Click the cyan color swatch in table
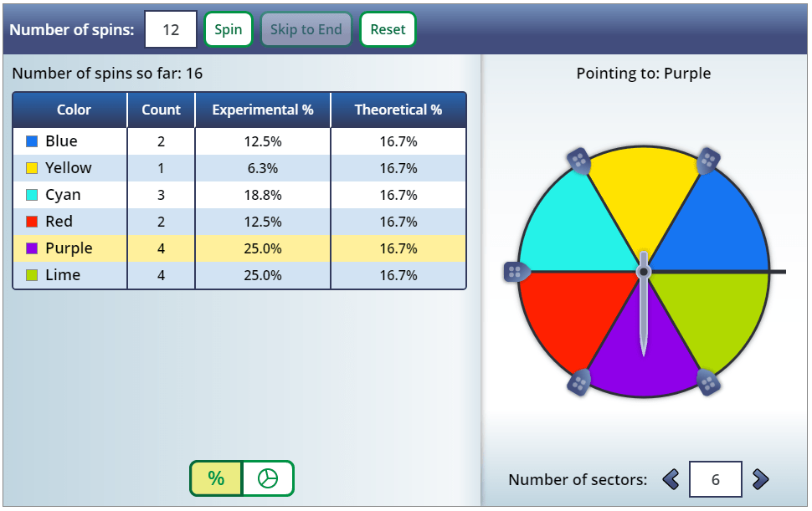812x511 pixels. (32, 195)
